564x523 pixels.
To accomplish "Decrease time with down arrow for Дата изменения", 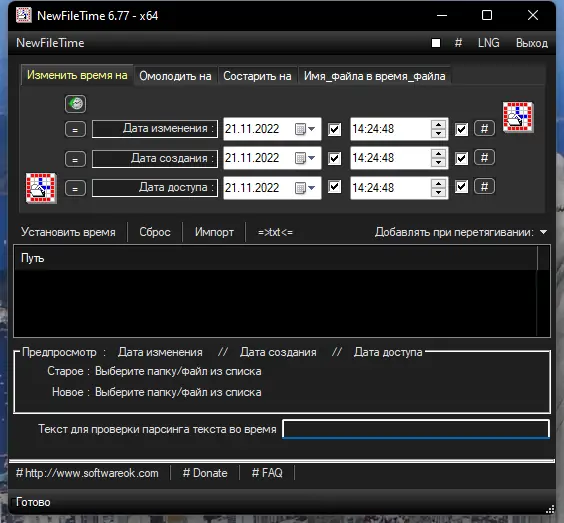I will [438, 133].
